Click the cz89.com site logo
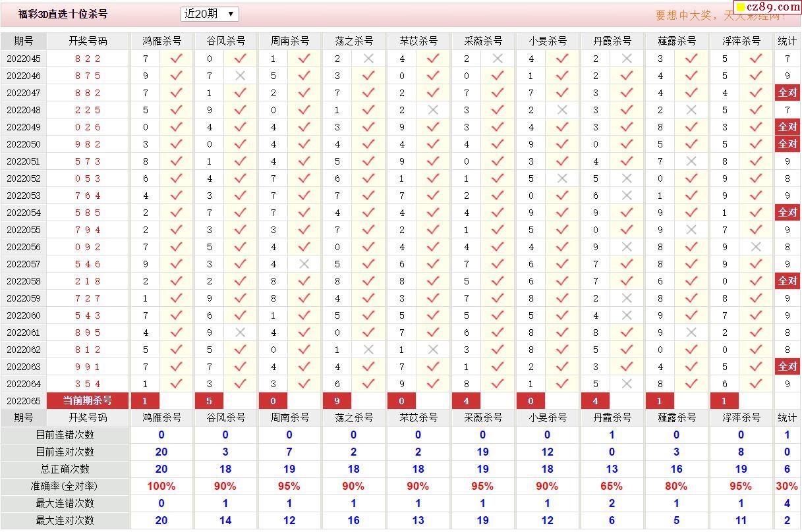Image resolution: width=802 pixels, height=532 pixels. coord(767,7)
